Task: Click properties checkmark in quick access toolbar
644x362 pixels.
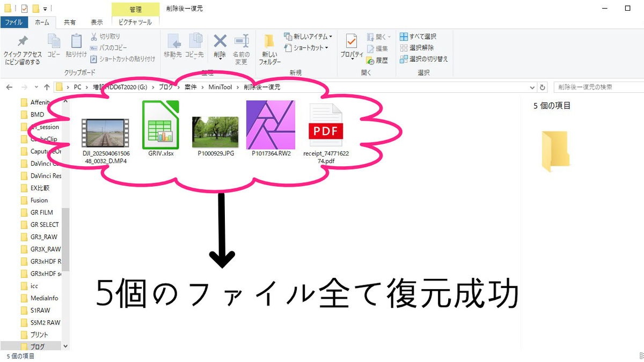Action: [x=24, y=8]
